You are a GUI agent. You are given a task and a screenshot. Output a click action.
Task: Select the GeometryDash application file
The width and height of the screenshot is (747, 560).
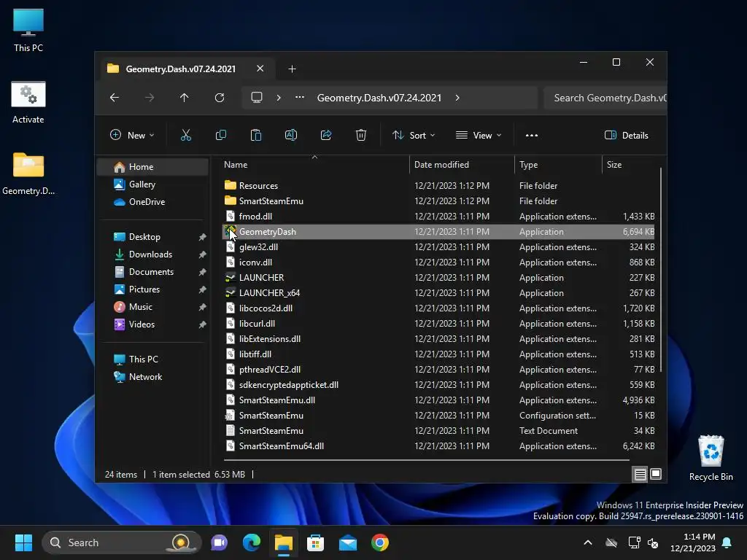tap(438, 231)
